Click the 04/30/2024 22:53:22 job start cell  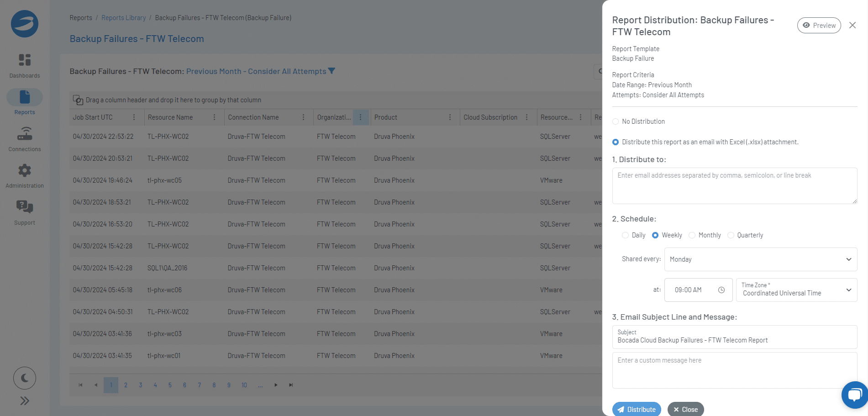[x=103, y=137]
